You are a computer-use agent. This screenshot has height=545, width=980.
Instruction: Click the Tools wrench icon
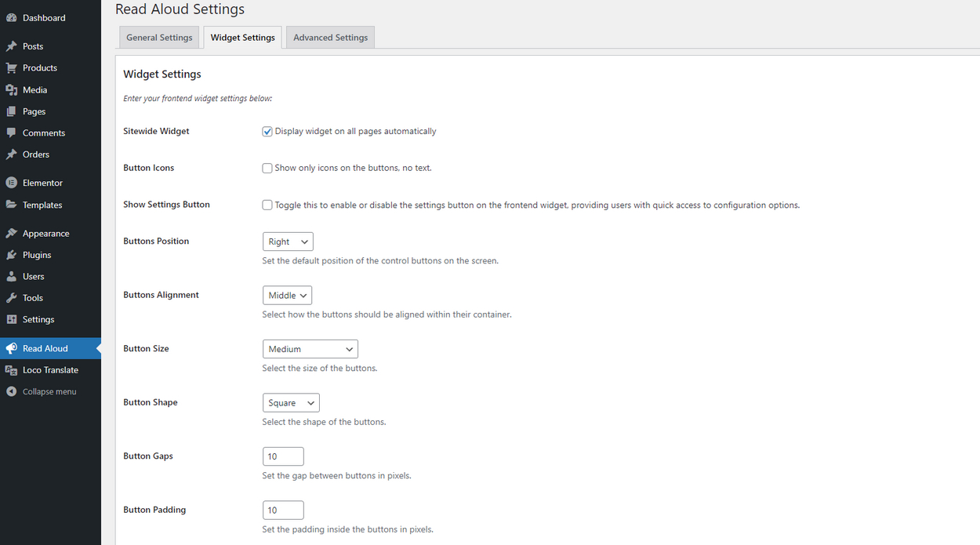12,298
